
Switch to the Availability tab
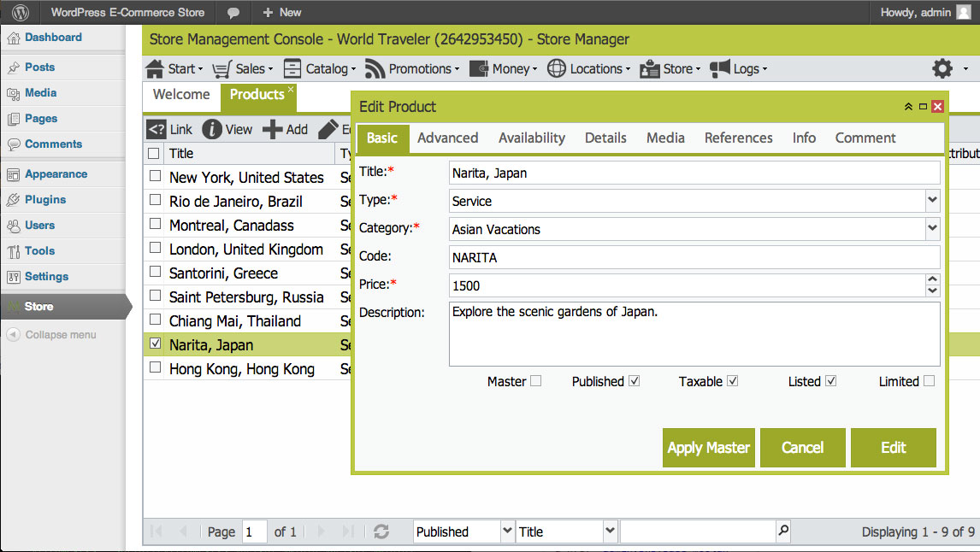(532, 138)
